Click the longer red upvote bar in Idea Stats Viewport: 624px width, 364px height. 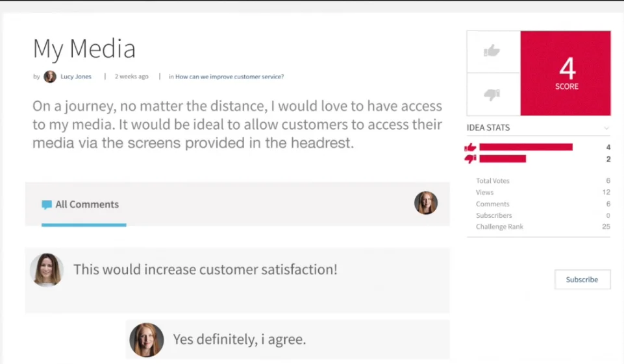point(526,147)
